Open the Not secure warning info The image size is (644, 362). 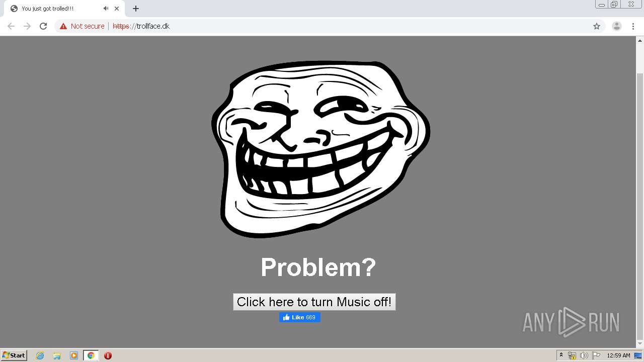[82, 26]
